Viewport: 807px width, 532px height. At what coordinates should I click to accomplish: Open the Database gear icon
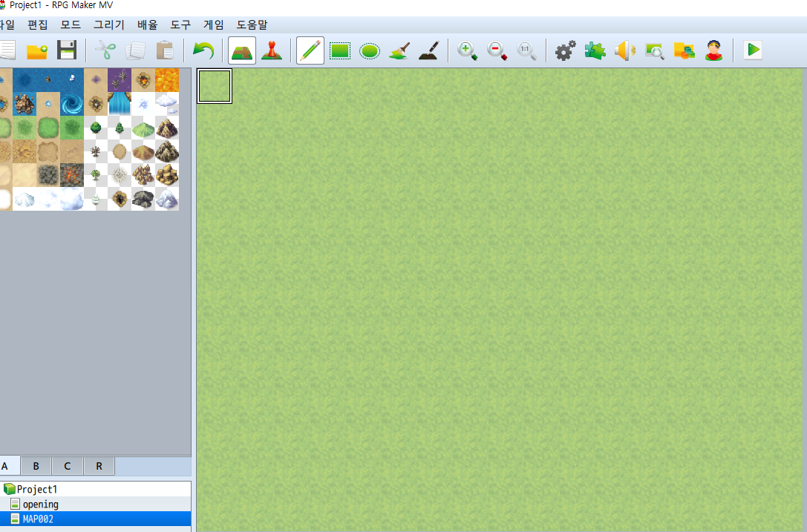565,50
